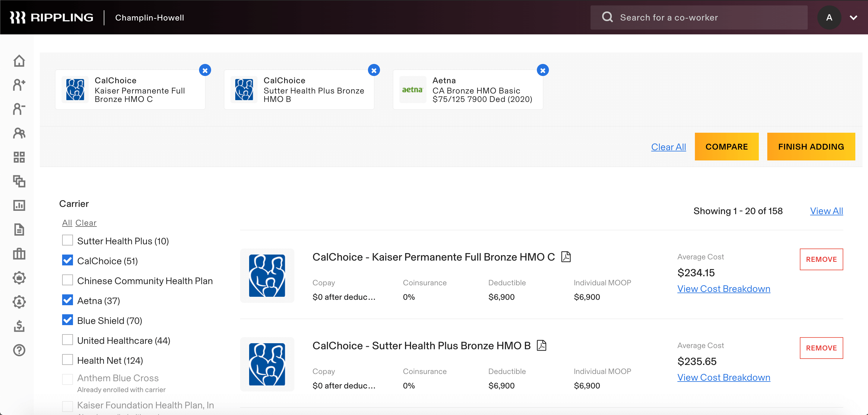Open the reports bar chart icon

point(19,205)
